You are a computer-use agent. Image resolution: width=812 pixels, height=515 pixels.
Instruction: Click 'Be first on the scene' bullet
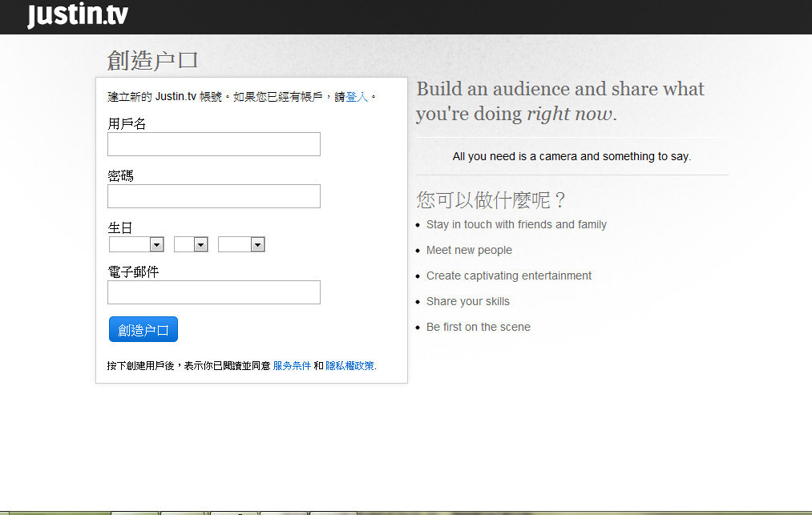[x=479, y=327]
